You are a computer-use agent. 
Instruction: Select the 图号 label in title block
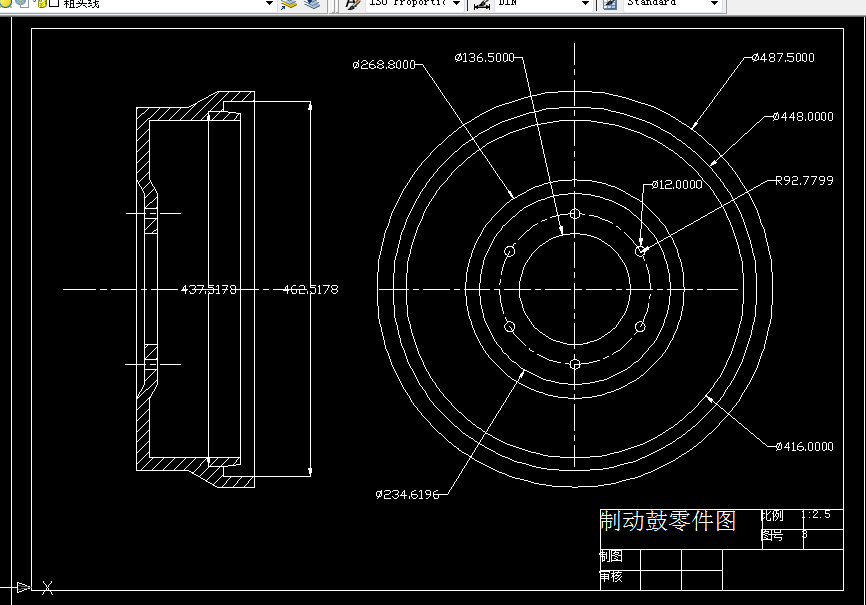[772, 535]
